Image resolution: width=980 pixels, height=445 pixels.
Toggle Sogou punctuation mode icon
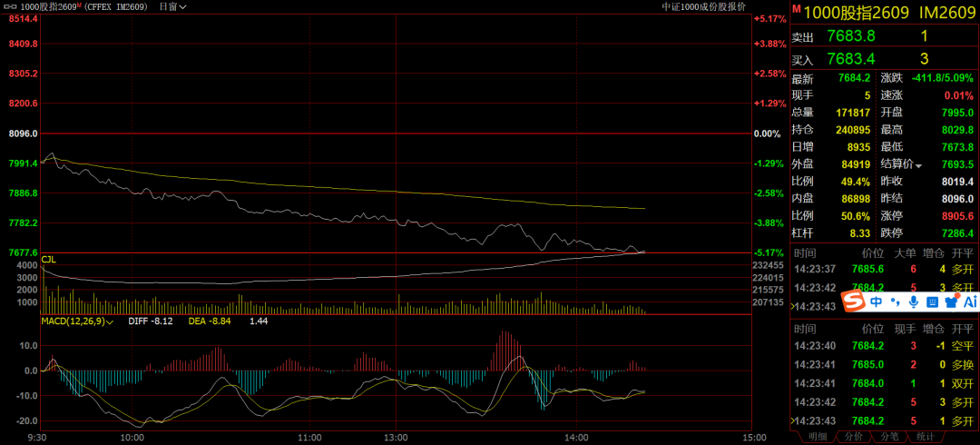(x=895, y=303)
